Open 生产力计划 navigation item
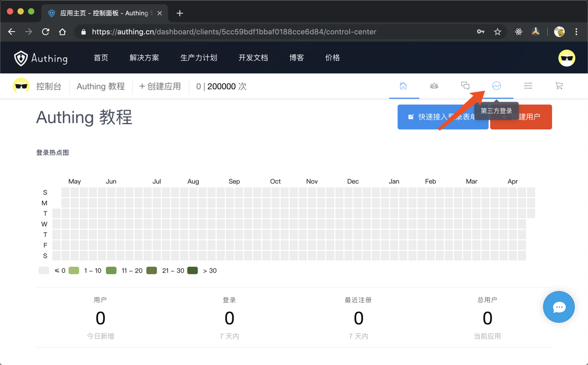The image size is (588, 365). [x=199, y=58]
